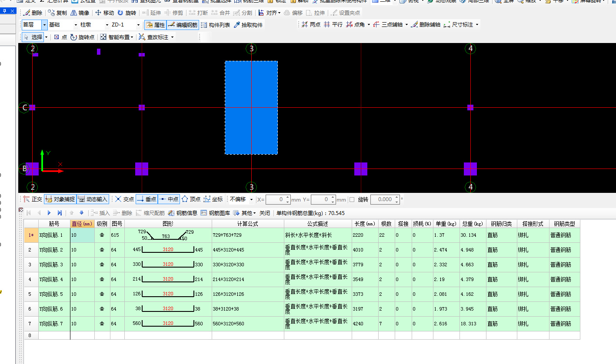This screenshot has height=364, width=616.
Task: Click 关闭 to close rebar editor
Action: coord(265,213)
